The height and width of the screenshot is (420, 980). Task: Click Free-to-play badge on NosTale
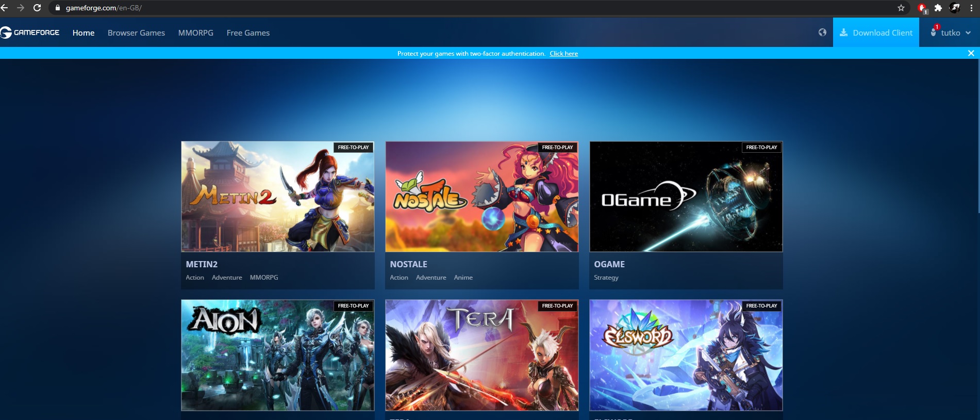[558, 148]
